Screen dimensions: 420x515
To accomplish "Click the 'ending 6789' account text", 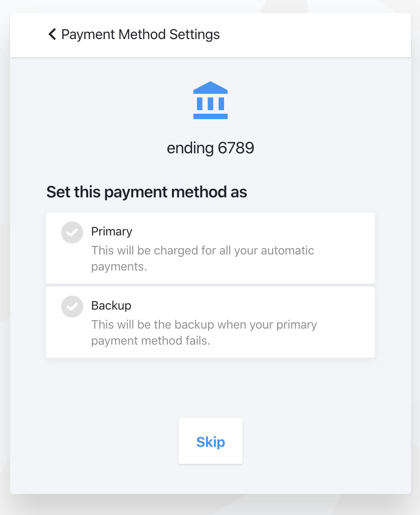I will 211,148.
